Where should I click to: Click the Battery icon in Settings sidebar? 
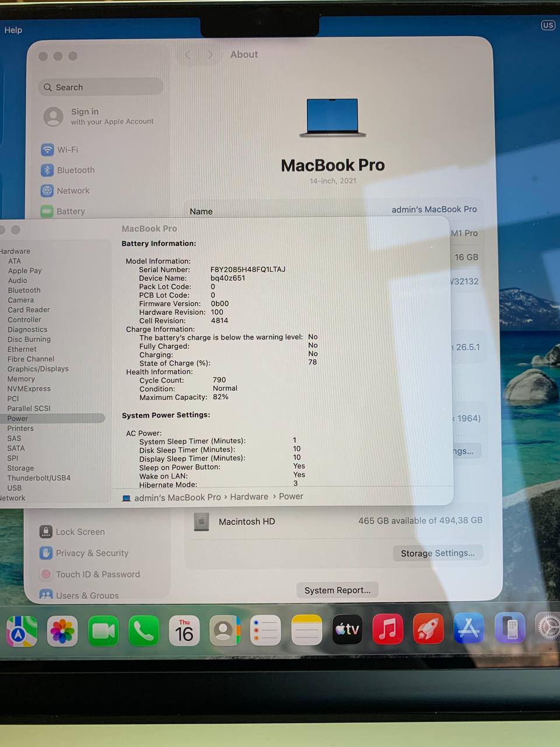(x=47, y=211)
